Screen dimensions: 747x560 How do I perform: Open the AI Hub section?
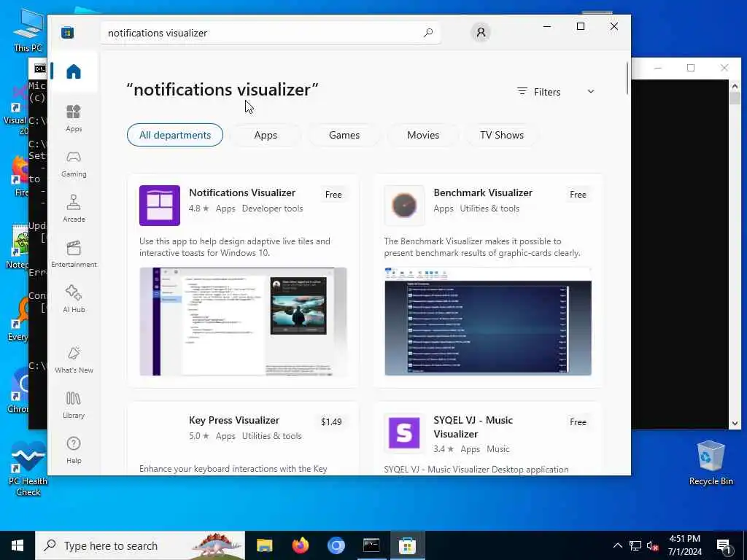click(x=74, y=299)
